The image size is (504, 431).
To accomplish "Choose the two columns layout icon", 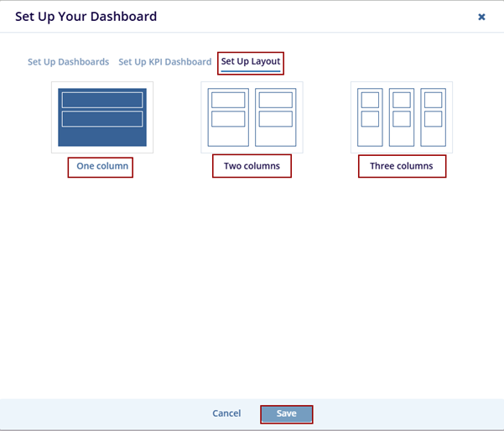I will click(252, 117).
